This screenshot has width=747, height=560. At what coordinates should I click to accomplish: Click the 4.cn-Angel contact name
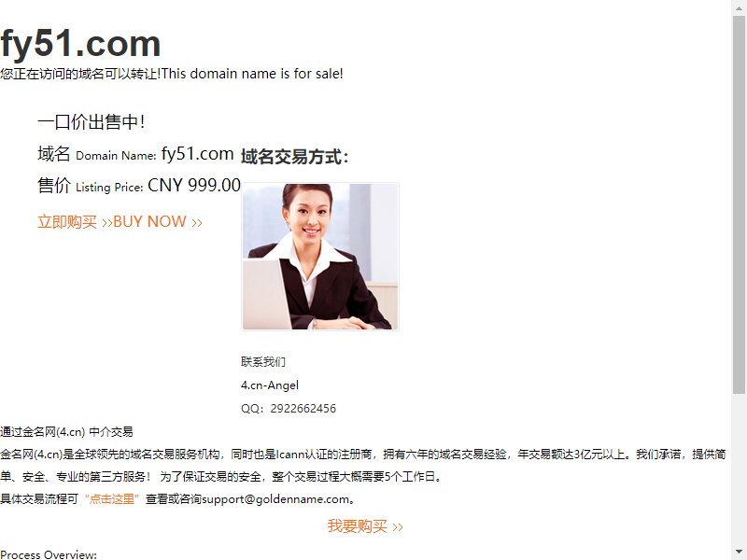tap(270, 385)
